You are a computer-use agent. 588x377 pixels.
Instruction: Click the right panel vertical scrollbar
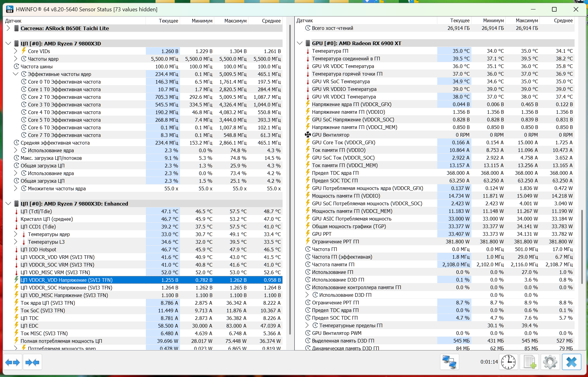[x=582, y=247]
